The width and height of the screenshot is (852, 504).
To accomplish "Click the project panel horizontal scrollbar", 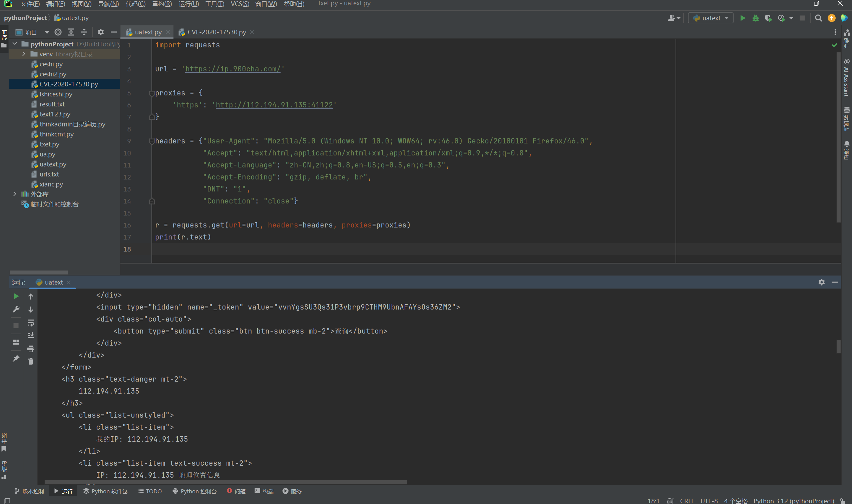I will tap(39, 272).
